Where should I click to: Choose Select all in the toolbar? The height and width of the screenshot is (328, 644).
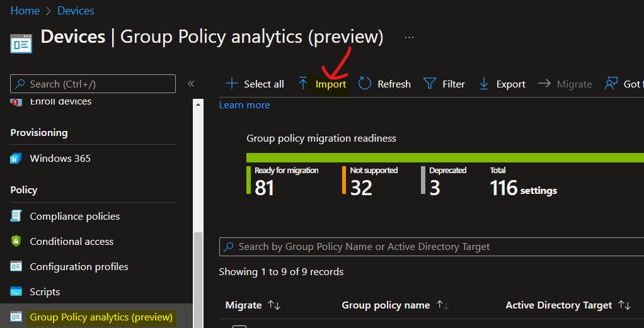click(x=263, y=84)
